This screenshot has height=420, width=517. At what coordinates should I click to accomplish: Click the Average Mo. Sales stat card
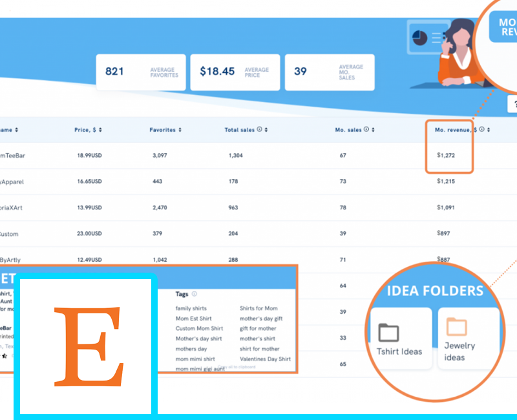pyautogui.click(x=330, y=72)
